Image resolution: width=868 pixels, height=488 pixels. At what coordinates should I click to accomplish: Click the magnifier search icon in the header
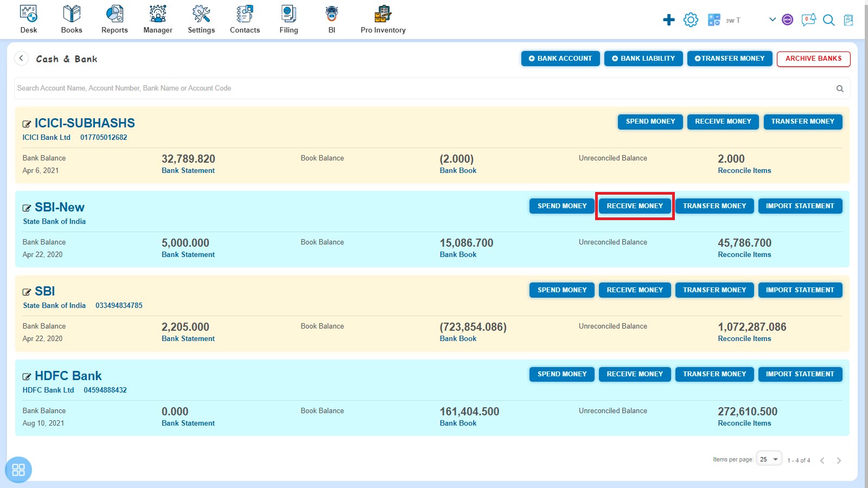click(828, 20)
